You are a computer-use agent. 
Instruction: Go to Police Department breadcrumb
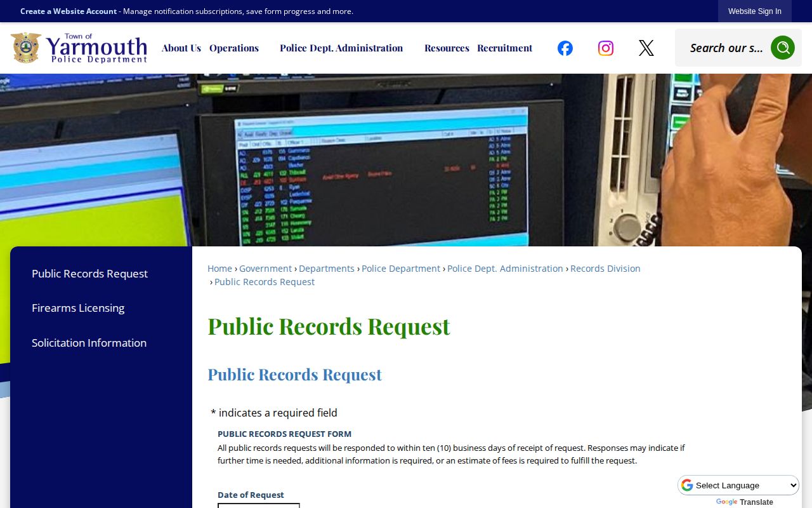[x=401, y=269]
